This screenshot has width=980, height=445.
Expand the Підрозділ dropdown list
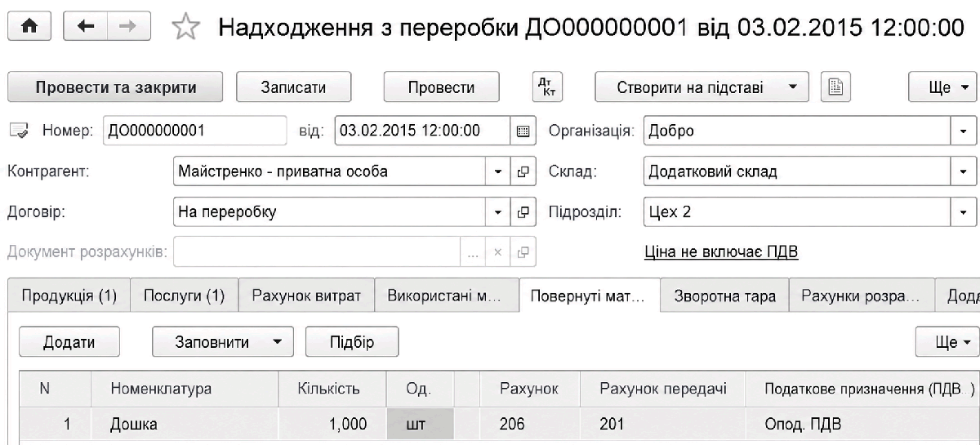click(964, 213)
